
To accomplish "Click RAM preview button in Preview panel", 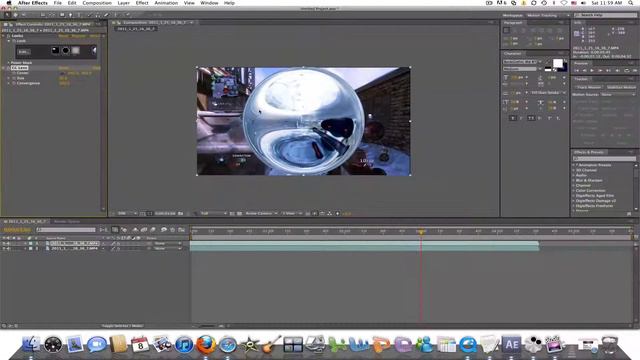I will tap(634, 71).
